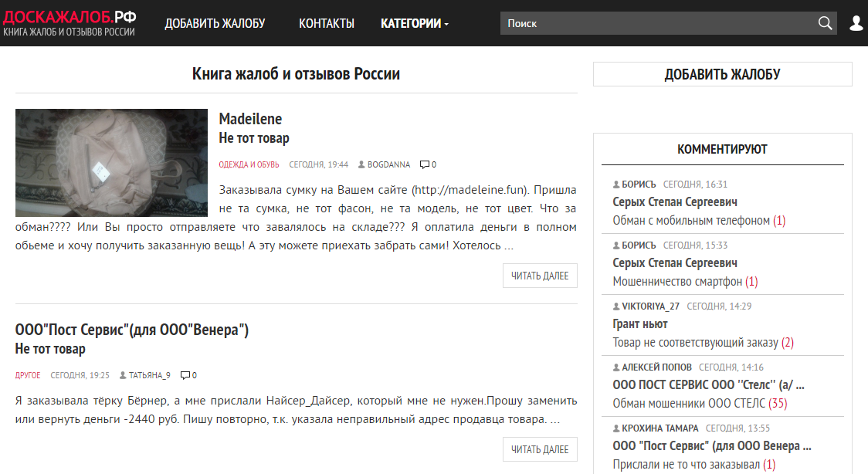Viewport: 868px width, 474px height.
Task: Open Обман мошенники ООО СТЕЛС link
Action: pyautogui.click(x=689, y=403)
